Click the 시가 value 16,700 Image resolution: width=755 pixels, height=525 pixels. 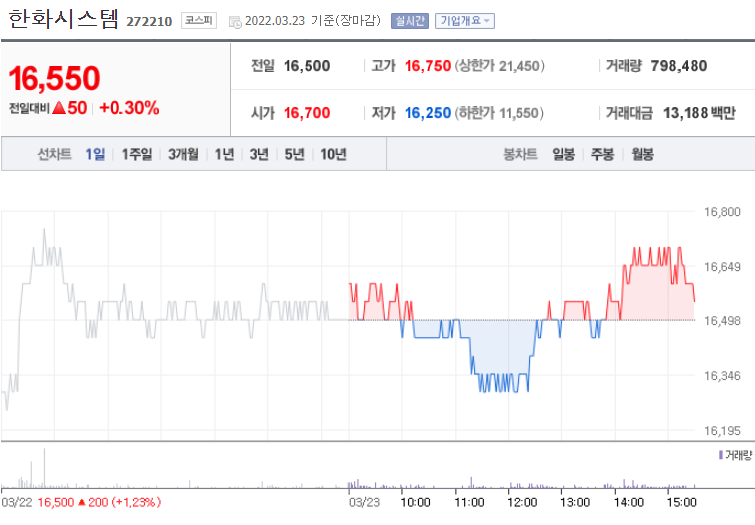pyautogui.click(x=307, y=113)
